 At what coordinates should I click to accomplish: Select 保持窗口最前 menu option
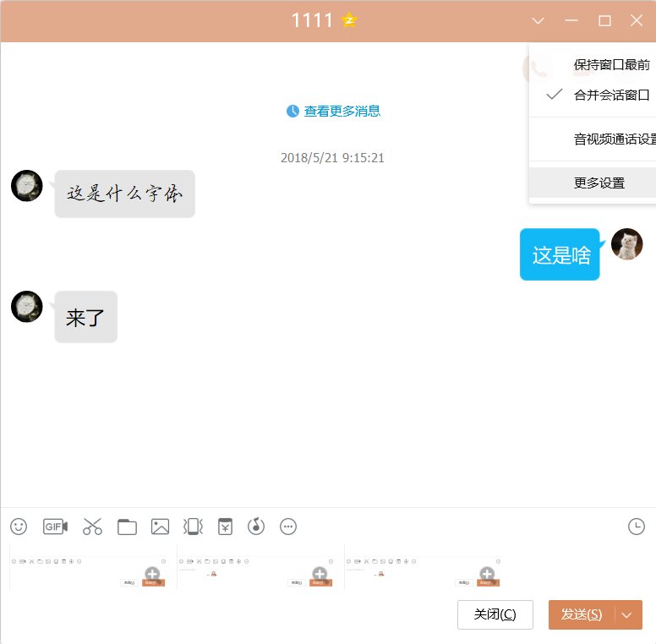(x=593, y=65)
